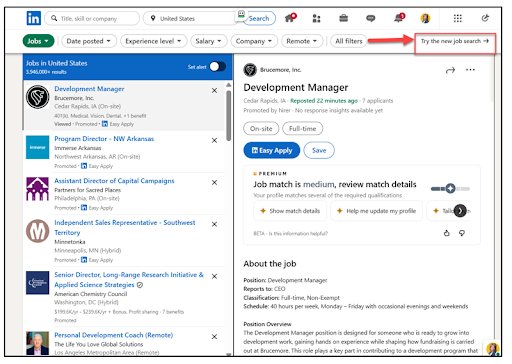Dismiss Independent Sales Representative listing
This screenshot has width=512, height=364.
point(214,224)
